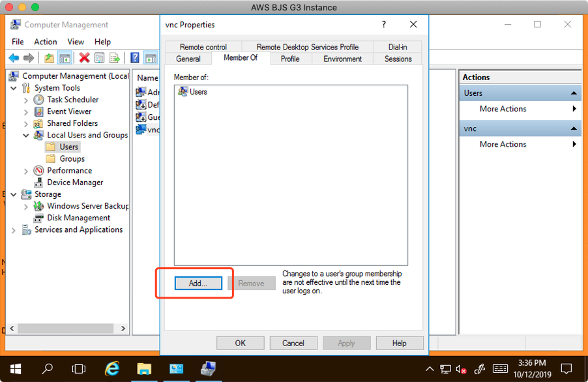Click the Up one level folder icon
Viewport: 588px width, 382px height.
click(x=50, y=58)
